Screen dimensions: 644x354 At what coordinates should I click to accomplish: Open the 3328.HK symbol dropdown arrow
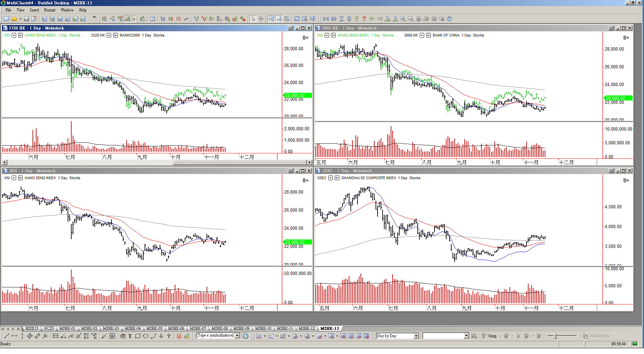tap(109, 35)
